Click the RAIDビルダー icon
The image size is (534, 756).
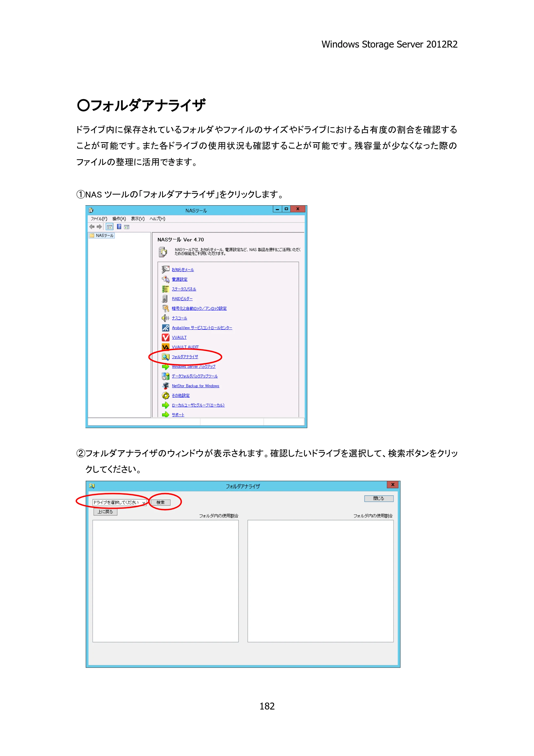click(x=165, y=299)
